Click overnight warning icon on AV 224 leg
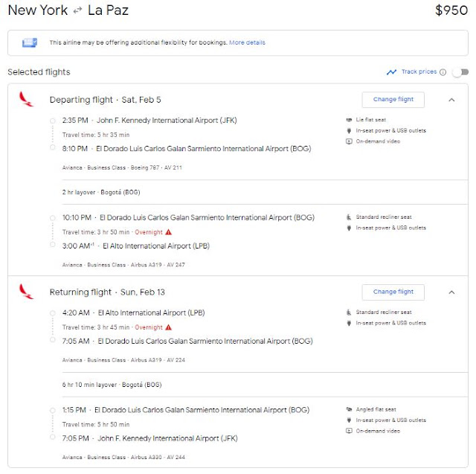The width and height of the screenshot is (476, 474). coord(169,327)
